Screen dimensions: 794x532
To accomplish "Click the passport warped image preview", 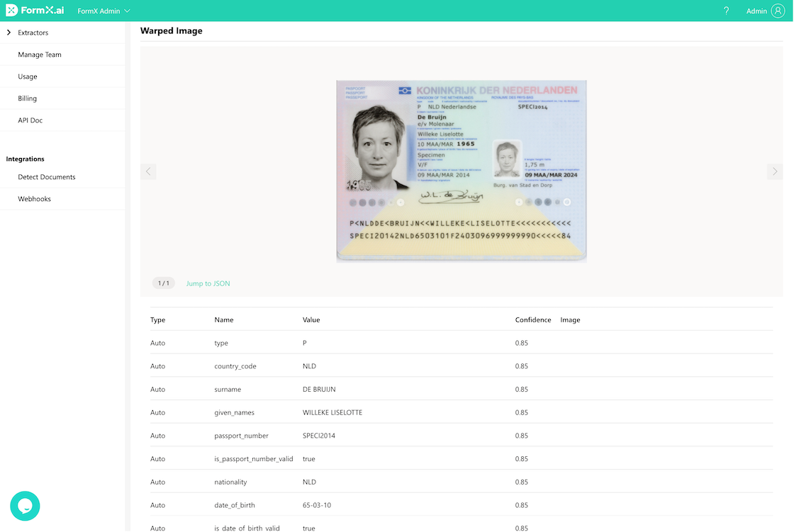I will [461, 171].
